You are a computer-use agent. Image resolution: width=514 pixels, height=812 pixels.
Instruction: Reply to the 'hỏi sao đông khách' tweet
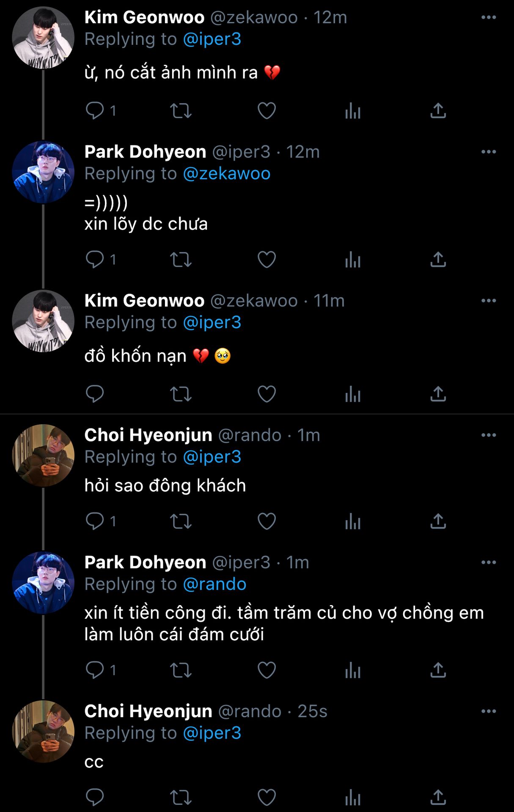95,521
